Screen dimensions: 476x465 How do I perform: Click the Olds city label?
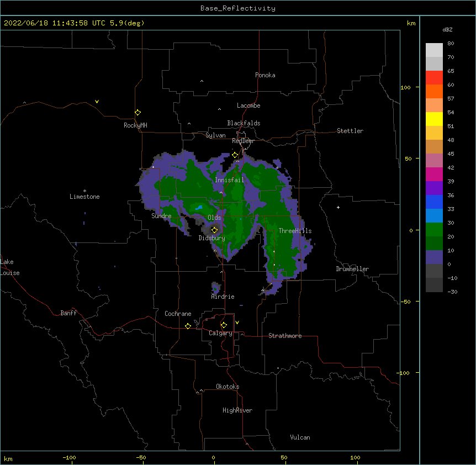[x=214, y=218]
